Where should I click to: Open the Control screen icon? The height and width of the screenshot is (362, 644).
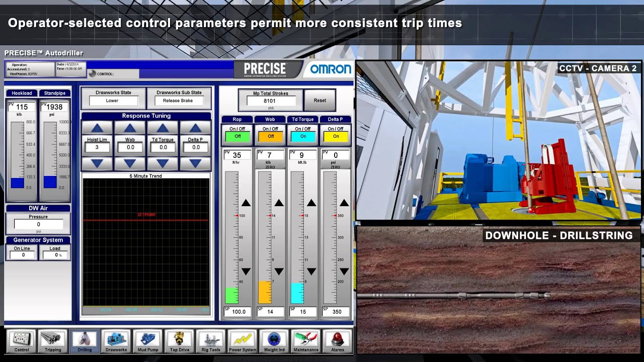pyautogui.click(x=22, y=341)
